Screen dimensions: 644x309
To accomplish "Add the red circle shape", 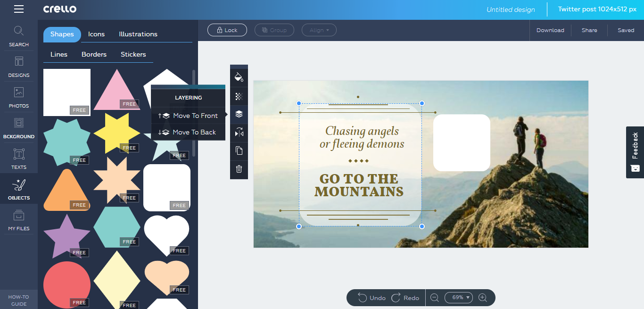I will coord(67,285).
